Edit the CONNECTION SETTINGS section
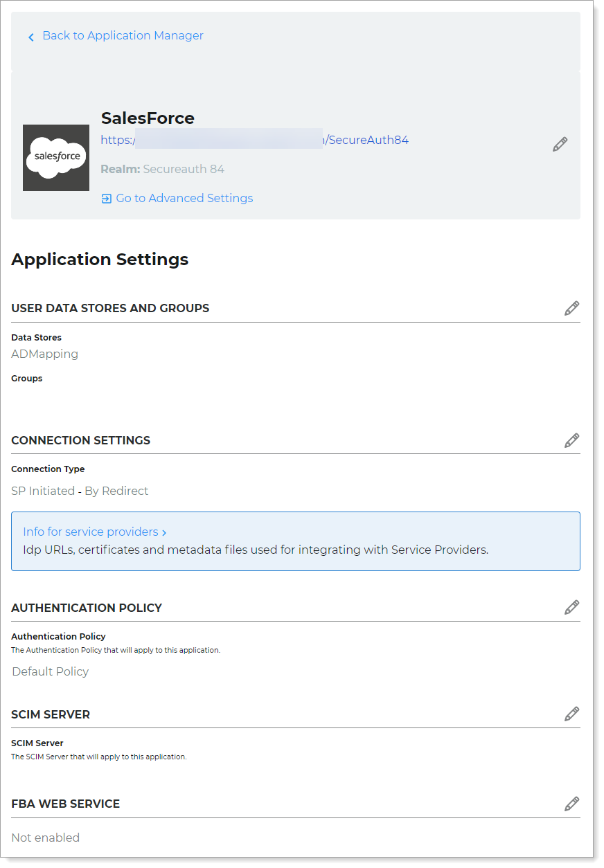 (571, 440)
